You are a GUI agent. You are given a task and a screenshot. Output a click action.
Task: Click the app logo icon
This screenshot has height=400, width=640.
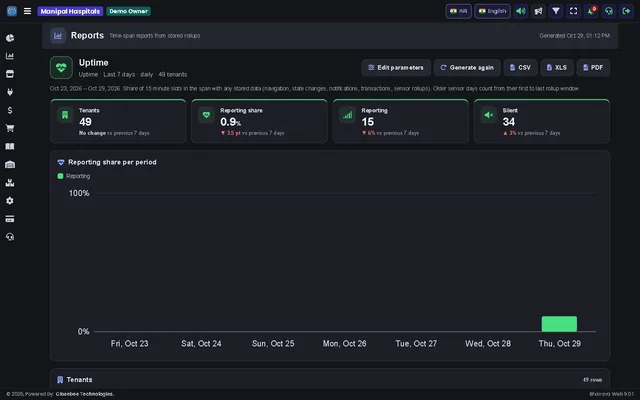coord(12,11)
